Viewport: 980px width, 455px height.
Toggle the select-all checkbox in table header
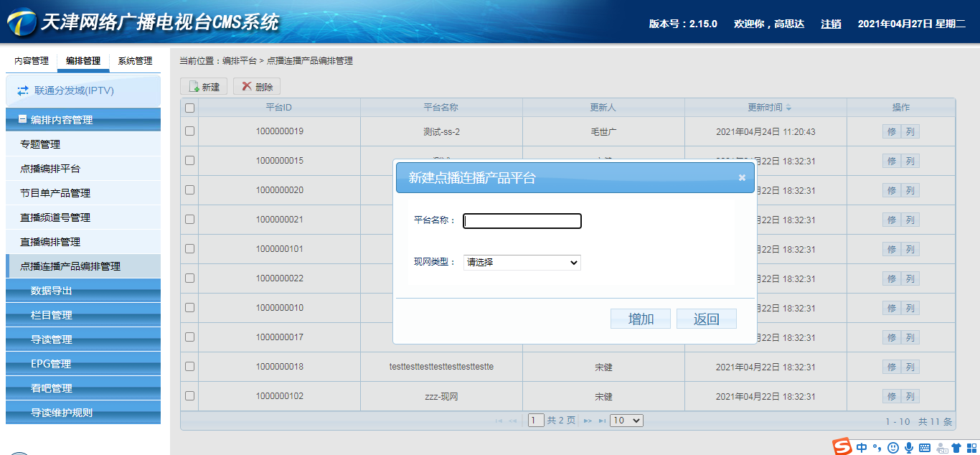pos(189,108)
